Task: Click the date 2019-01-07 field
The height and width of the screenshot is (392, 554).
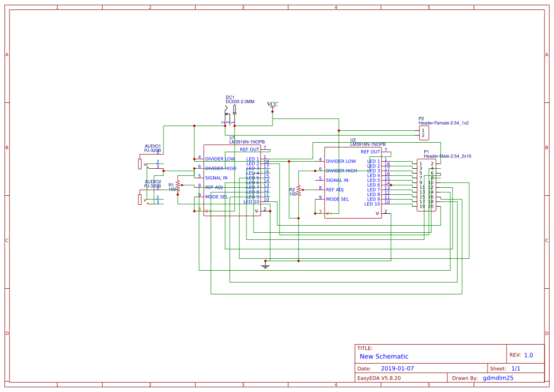Action: coord(398,368)
